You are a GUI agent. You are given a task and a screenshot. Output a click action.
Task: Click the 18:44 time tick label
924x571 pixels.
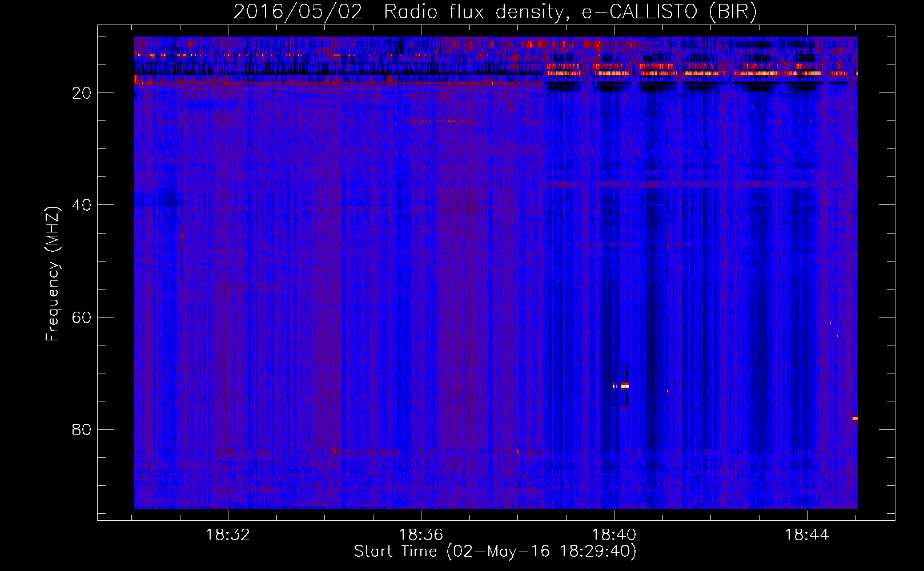(807, 535)
